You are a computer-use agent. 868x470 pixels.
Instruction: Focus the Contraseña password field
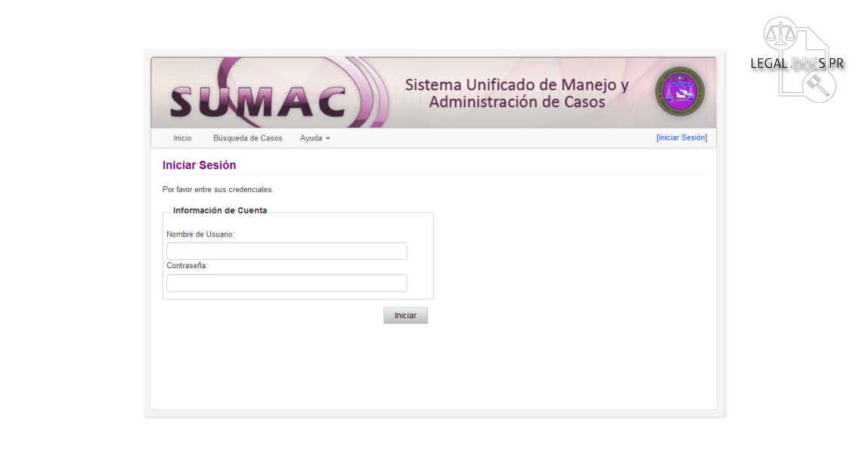(287, 283)
